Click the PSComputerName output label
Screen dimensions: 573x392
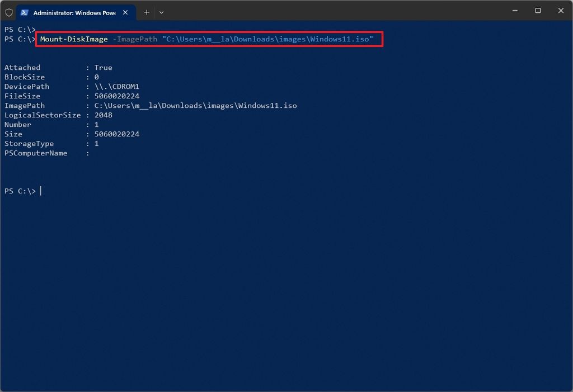tap(35, 153)
